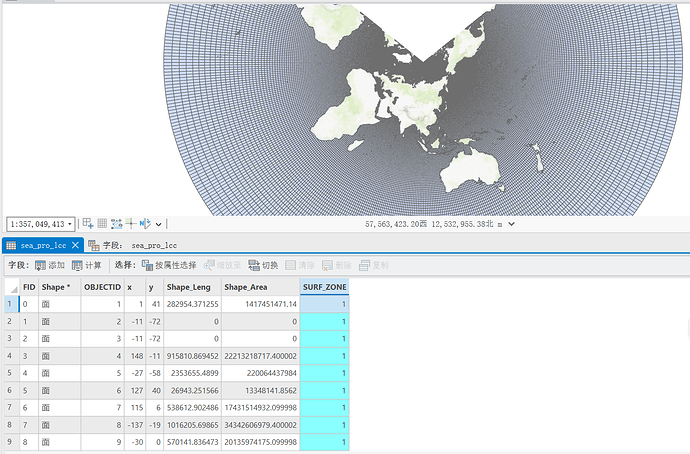
Task: Click the 计算 field button
Action: (86, 265)
